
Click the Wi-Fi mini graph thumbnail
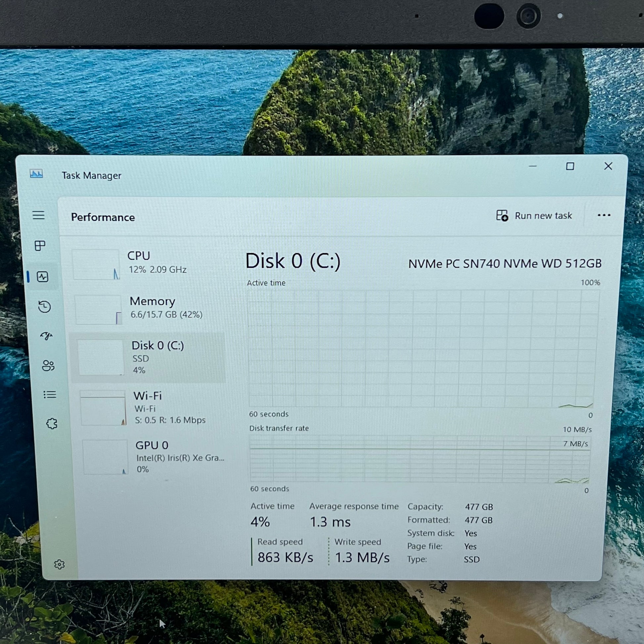[103, 408]
